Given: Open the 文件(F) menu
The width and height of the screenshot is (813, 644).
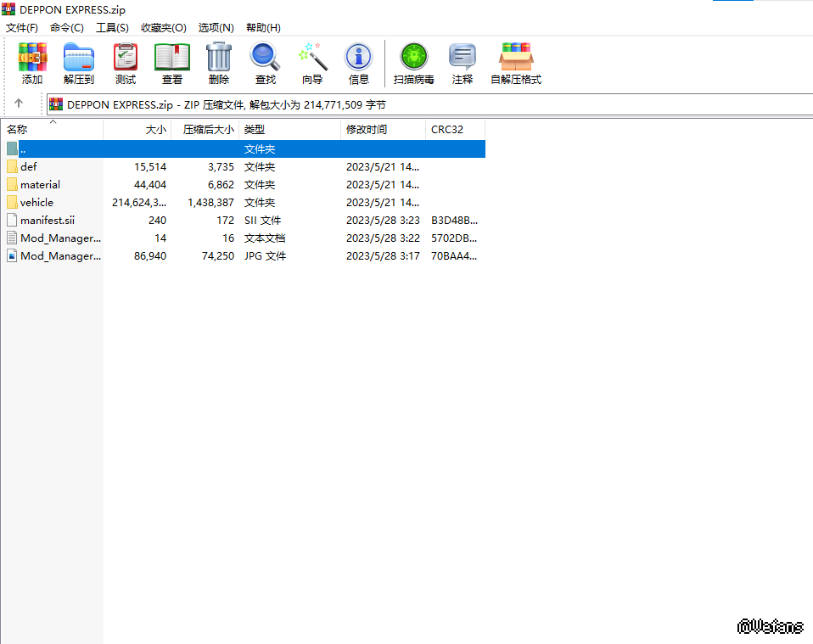Looking at the screenshot, I should [22, 28].
